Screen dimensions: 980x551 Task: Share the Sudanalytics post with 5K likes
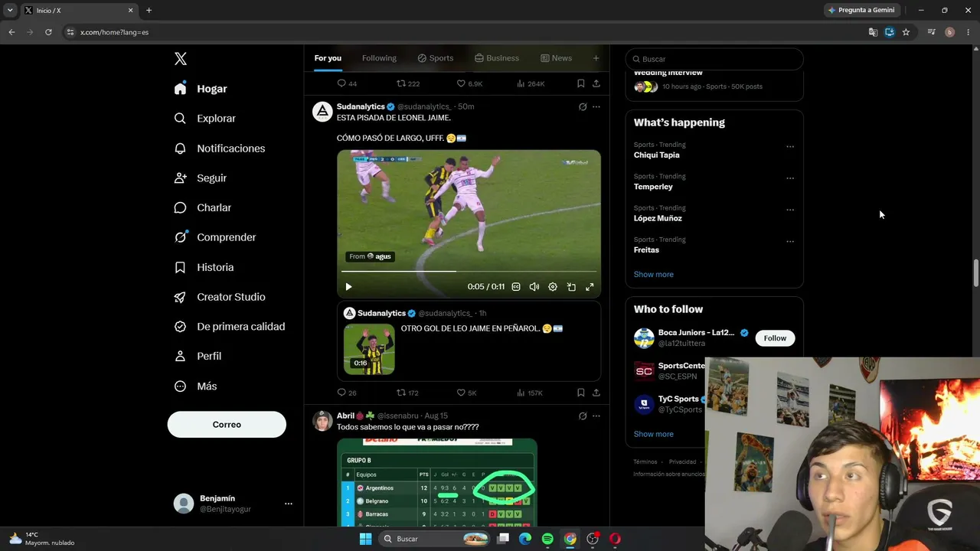(596, 393)
